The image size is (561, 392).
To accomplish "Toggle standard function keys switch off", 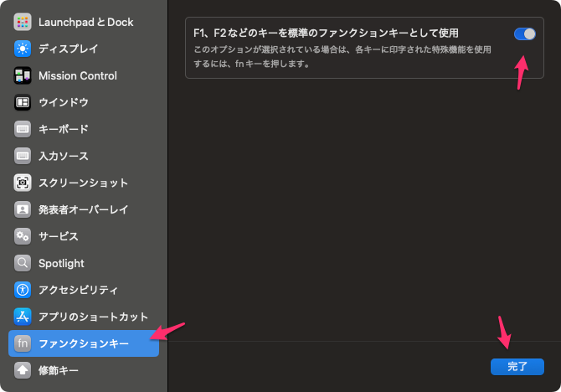I will (x=525, y=34).
